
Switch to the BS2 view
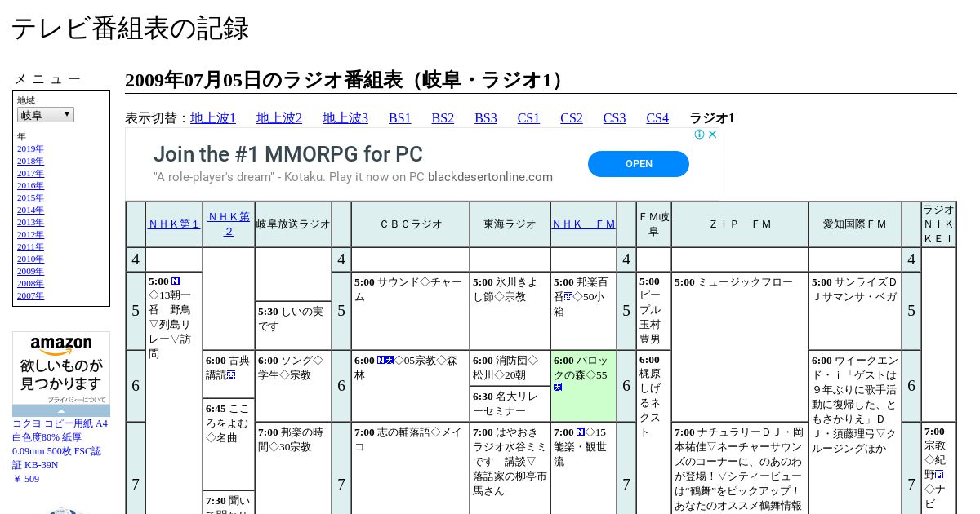[x=443, y=118]
